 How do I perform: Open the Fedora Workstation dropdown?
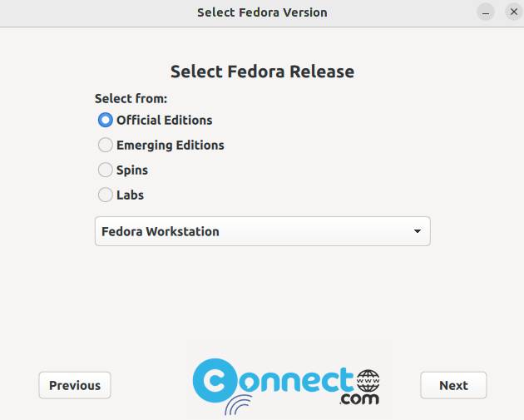pyautogui.click(x=262, y=231)
